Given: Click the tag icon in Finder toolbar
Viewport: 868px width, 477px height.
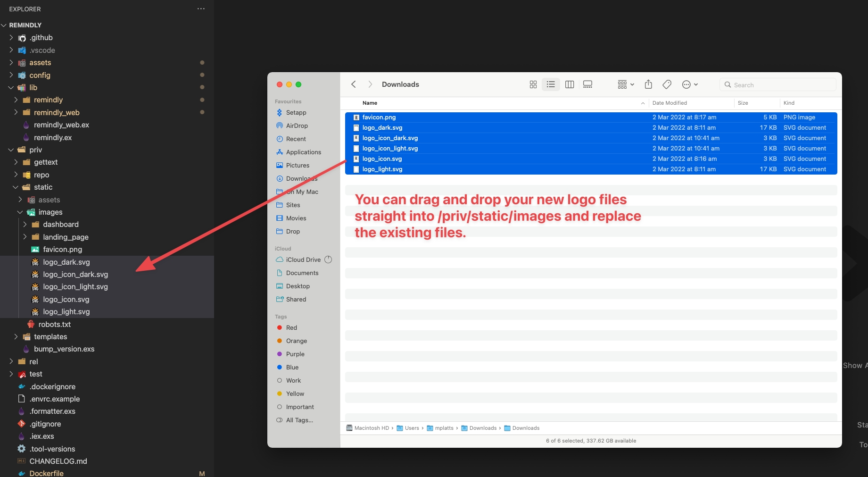Looking at the screenshot, I should (x=667, y=84).
